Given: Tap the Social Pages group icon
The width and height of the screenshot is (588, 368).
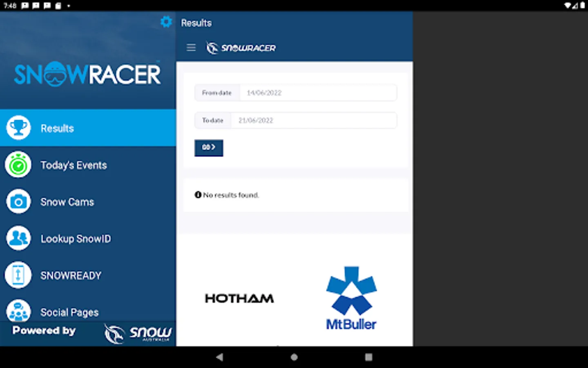Looking at the screenshot, I should (18, 311).
